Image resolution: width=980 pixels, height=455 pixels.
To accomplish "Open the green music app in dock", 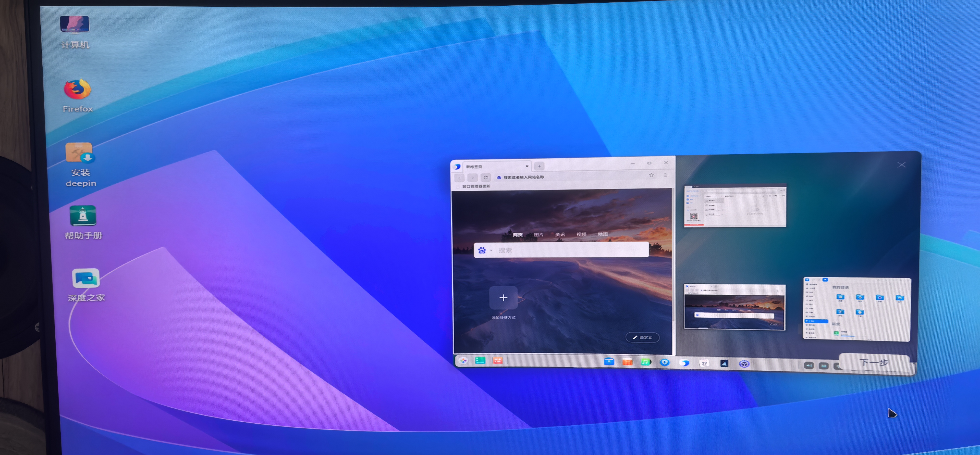I will [646, 362].
